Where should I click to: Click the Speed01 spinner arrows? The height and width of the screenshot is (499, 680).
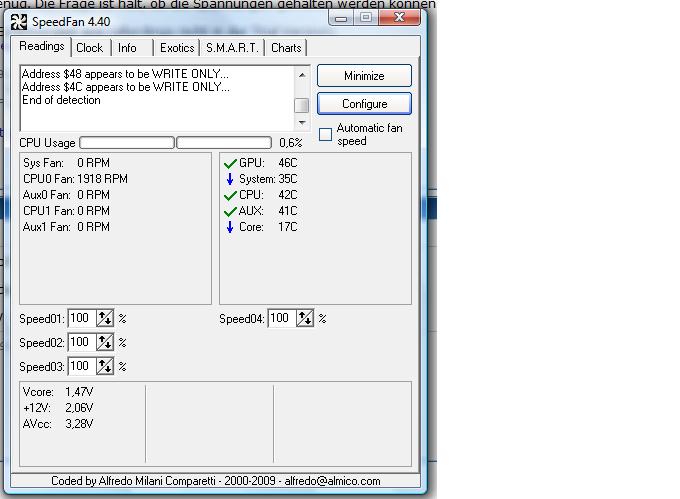[105, 319]
